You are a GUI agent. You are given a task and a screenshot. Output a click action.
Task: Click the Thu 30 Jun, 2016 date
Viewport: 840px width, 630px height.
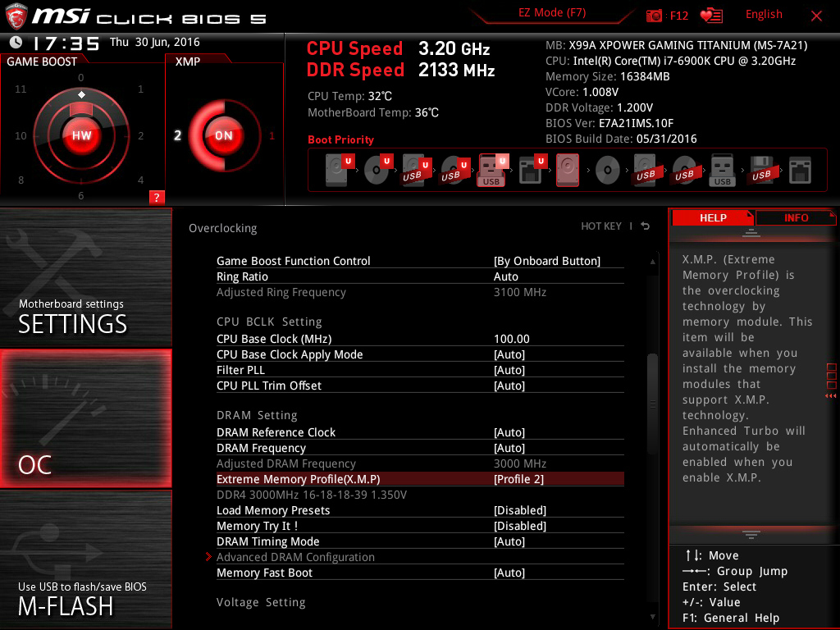coord(155,42)
